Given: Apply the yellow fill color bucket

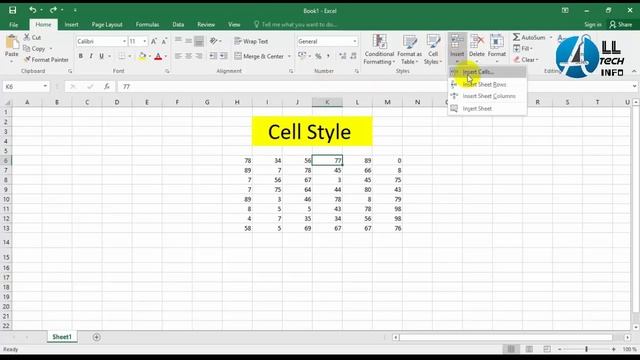Looking at the screenshot, I should tap(142, 56).
